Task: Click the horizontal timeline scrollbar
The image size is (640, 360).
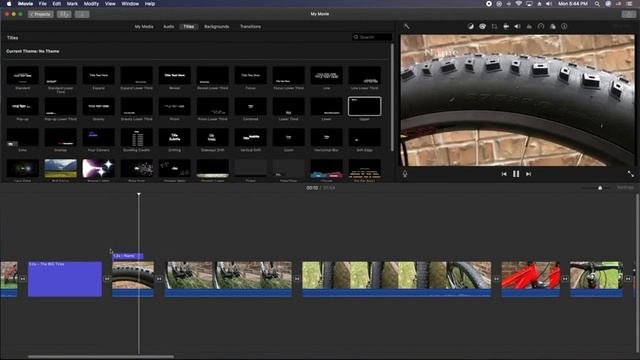Action: click(101, 357)
